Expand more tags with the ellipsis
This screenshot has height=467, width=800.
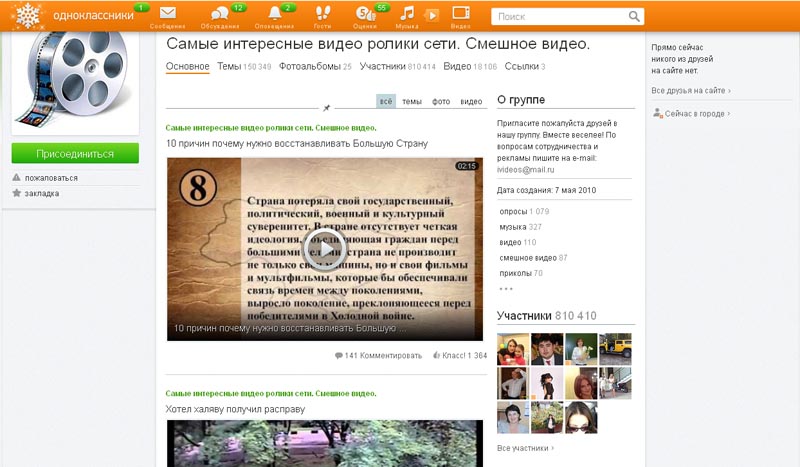pyautogui.click(x=506, y=289)
